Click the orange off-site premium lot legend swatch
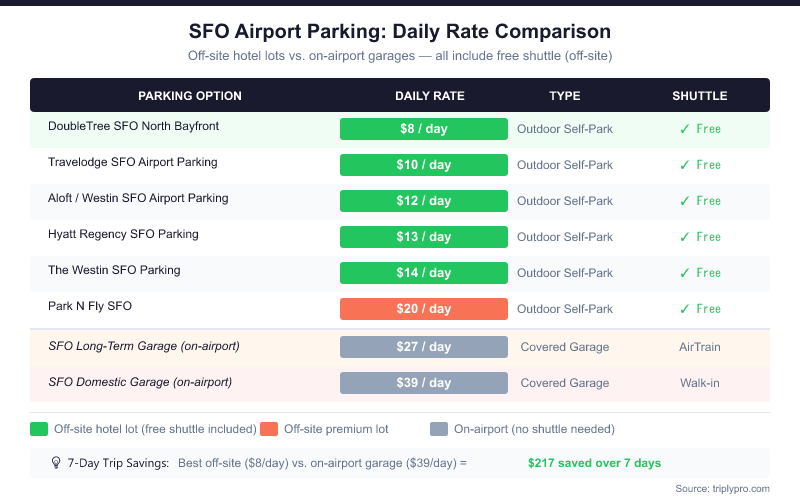 pos(268,429)
